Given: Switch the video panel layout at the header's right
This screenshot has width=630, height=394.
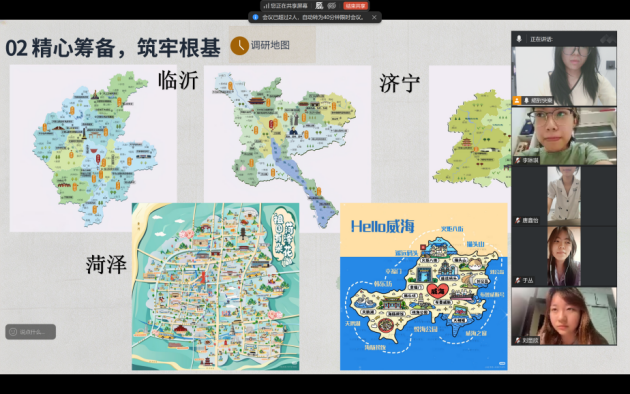Looking at the screenshot, I should pos(608,39).
